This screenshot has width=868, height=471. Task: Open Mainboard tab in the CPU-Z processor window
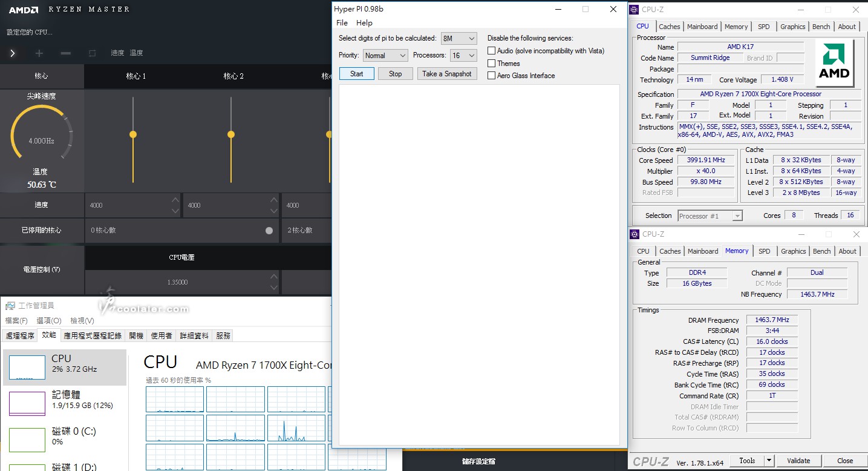[x=702, y=27]
